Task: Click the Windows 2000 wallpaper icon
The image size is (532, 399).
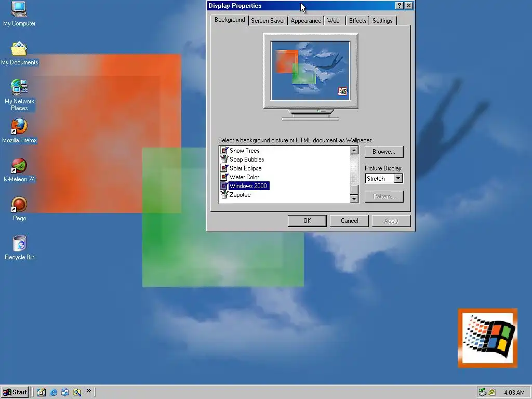Action: click(224, 185)
